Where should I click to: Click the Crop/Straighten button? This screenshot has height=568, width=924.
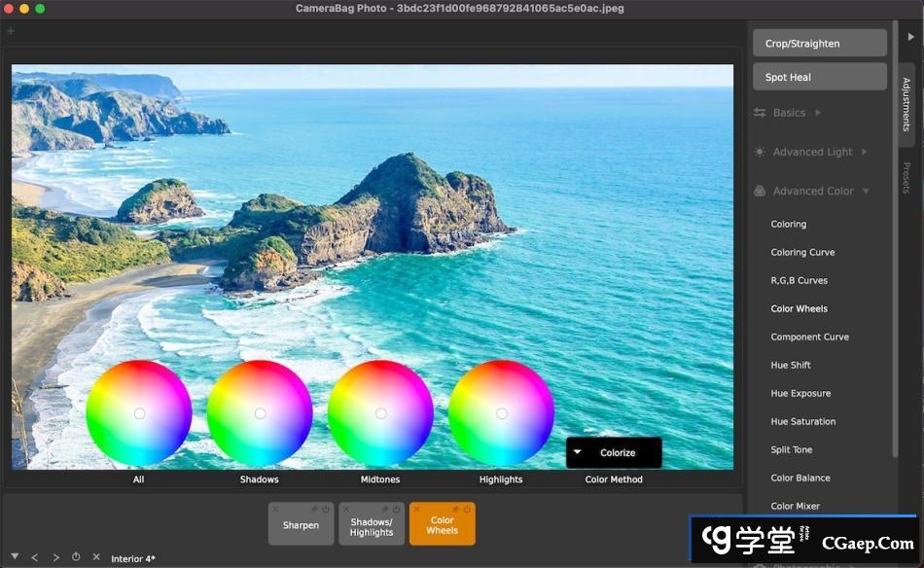(819, 44)
